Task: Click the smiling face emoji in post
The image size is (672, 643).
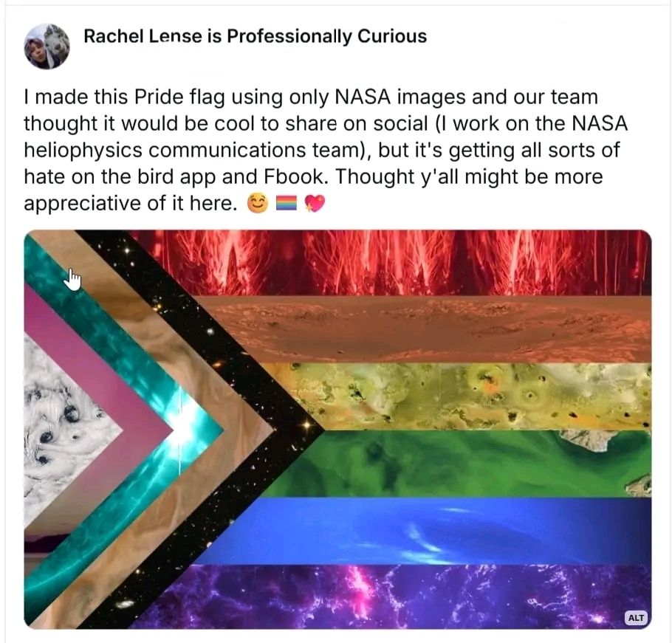Action: [258, 203]
